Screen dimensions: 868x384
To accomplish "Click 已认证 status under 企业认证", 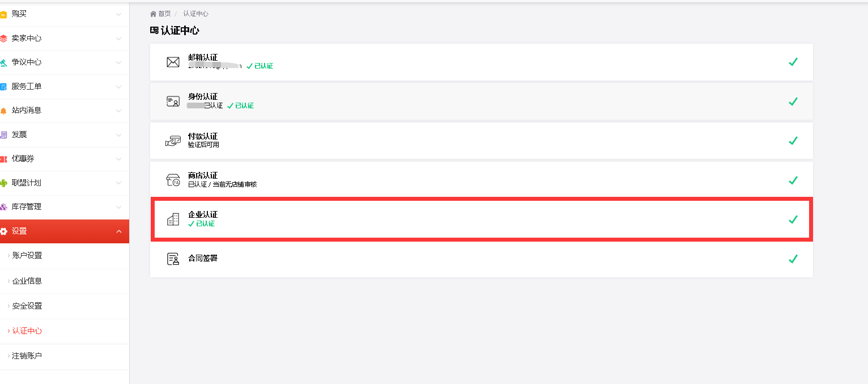I will click(x=202, y=224).
